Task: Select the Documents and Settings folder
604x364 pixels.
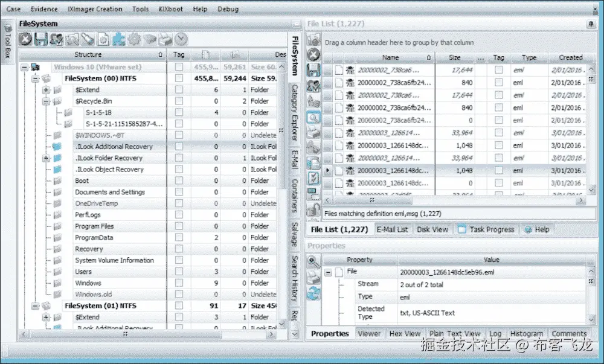Action: pos(110,192)
